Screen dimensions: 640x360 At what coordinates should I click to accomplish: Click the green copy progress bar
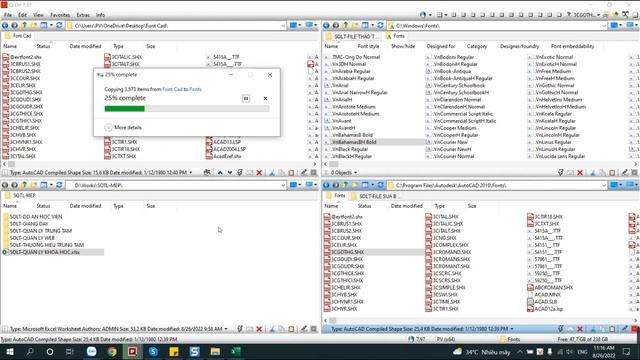124,109
